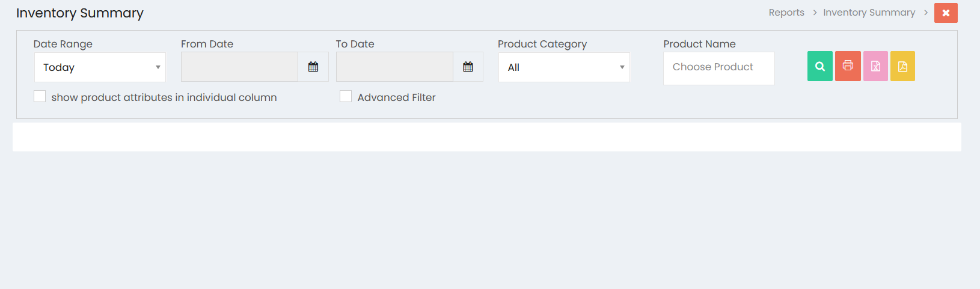Click the empty white results panel
980x289 pixels.
point(487,137)
